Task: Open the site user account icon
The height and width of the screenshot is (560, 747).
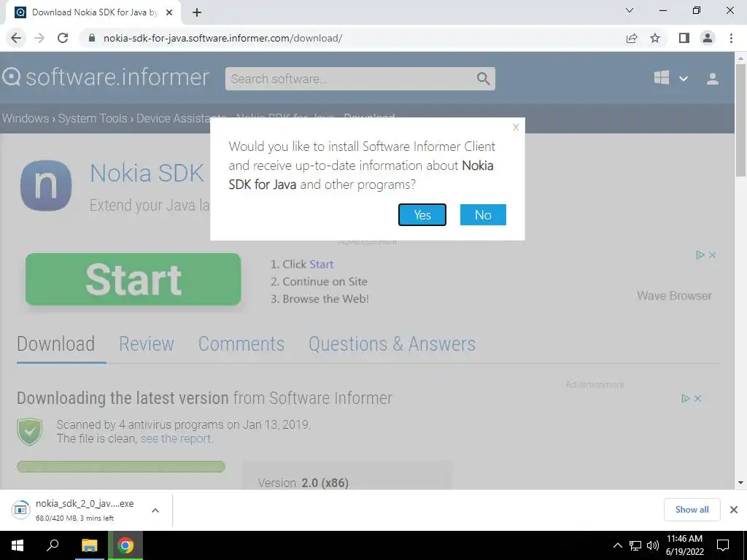Action: point(712,79)
